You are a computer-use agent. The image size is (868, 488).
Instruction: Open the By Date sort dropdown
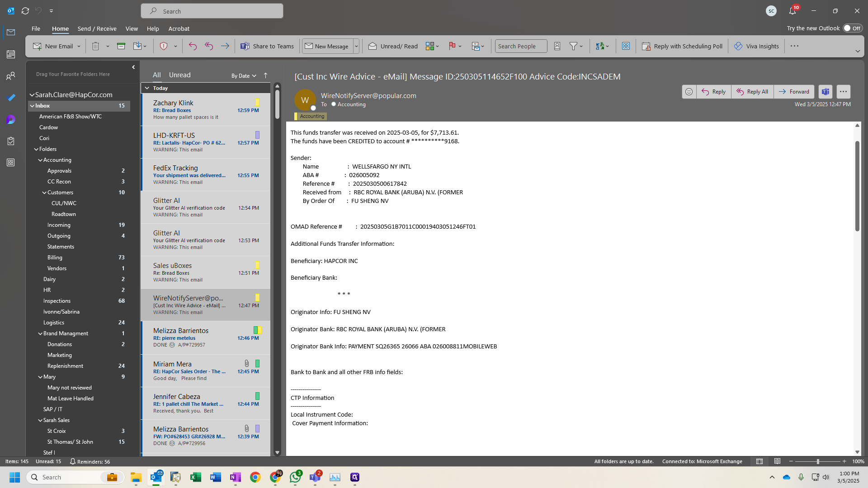(x=244, y=76)
